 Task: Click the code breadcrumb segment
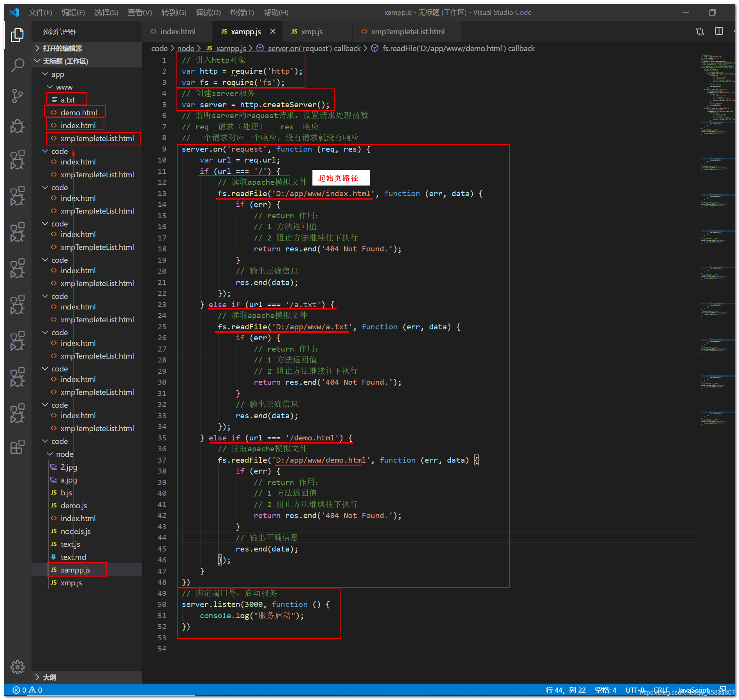[x=159, y=48]
